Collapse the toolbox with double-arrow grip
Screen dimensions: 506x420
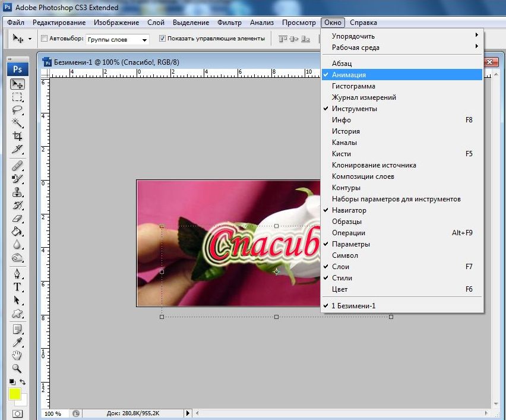tap(10, 59)
